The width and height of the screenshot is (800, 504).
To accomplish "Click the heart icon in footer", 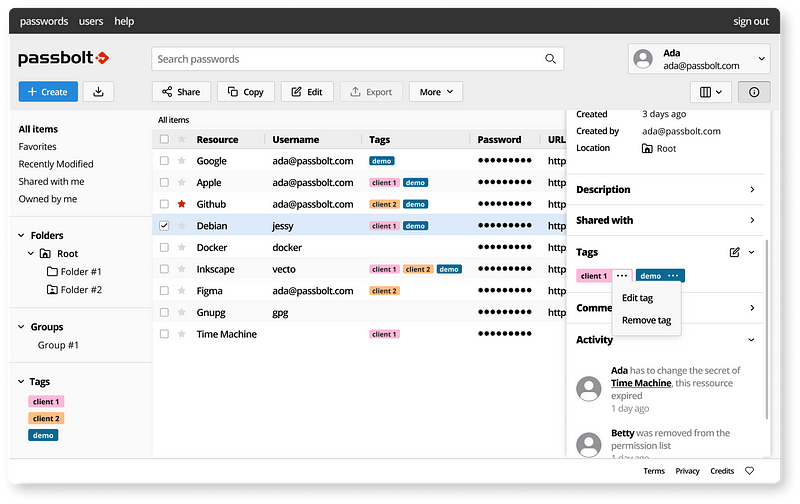I will 749,471.
